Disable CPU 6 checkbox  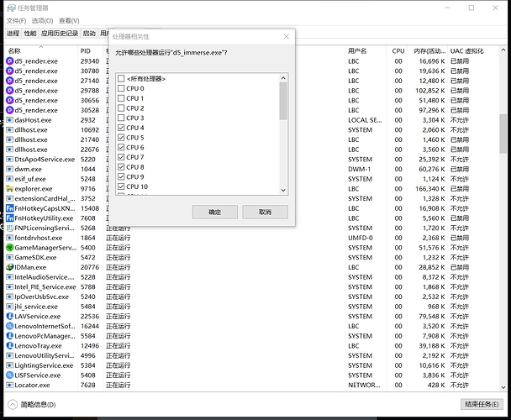point(121,147)
